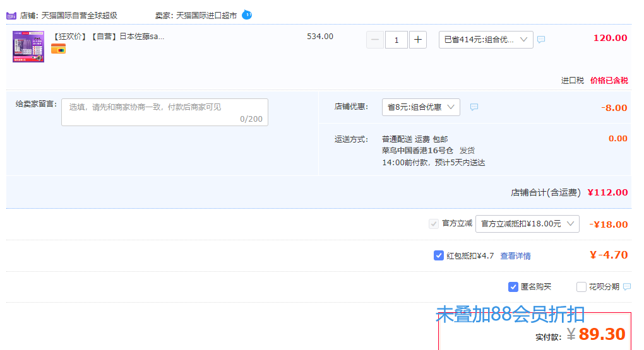
Task: Click the credit card icon under product title
Action: point(58,49)
